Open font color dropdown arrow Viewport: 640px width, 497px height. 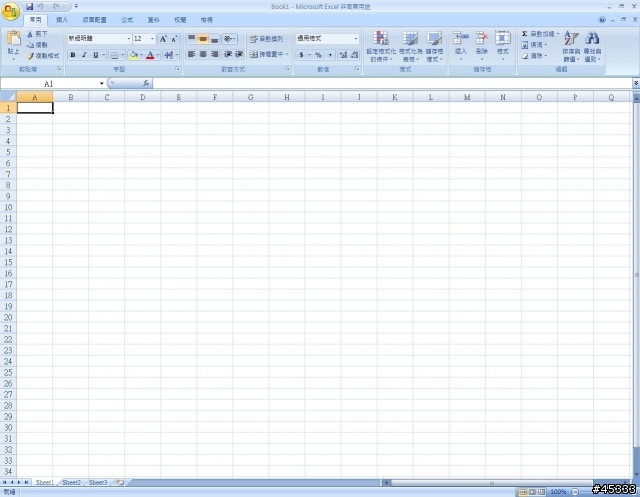pos(158,55)
